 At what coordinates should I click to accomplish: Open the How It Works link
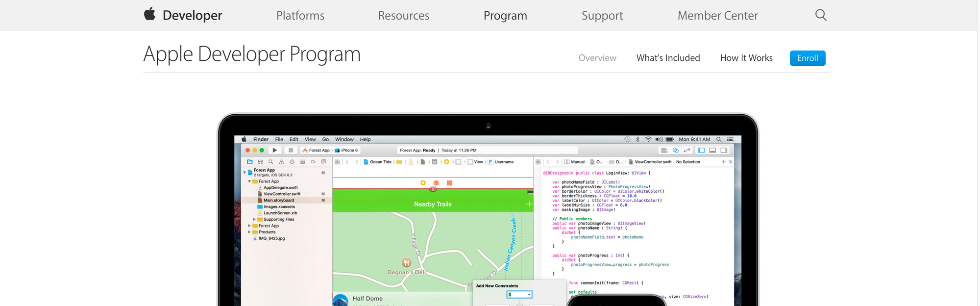(746, 58)
